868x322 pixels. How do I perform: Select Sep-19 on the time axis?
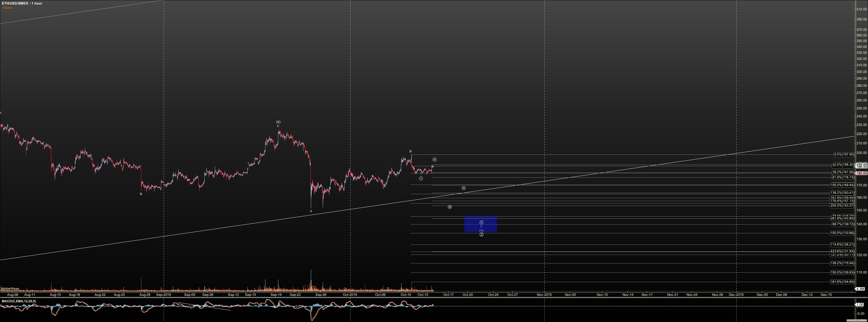(x=276, y=295)
